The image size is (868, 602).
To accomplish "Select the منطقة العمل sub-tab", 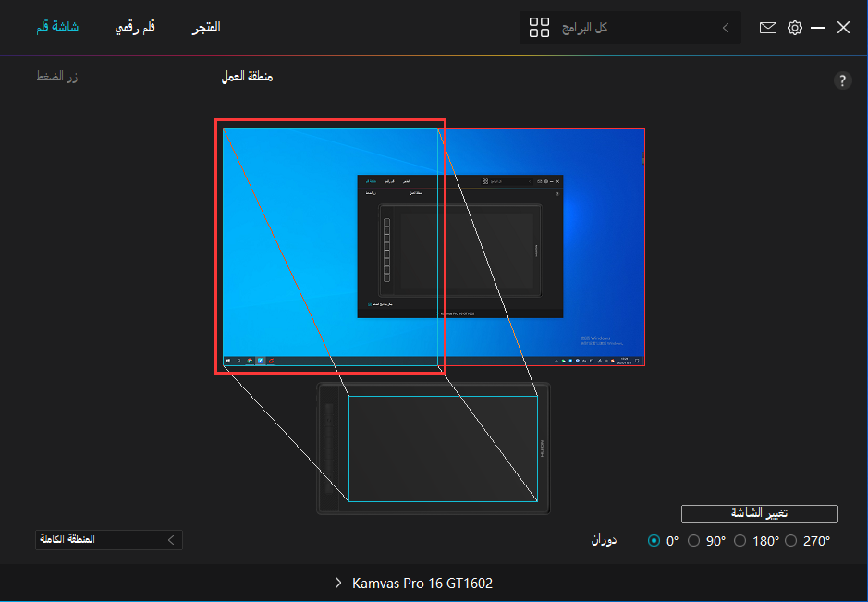I will [247, 77].
